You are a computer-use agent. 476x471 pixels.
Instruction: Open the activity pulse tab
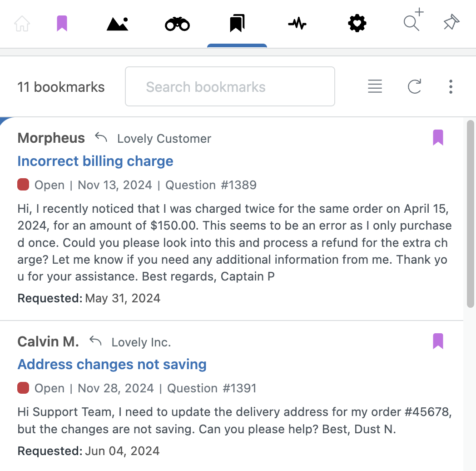[297, 23]
